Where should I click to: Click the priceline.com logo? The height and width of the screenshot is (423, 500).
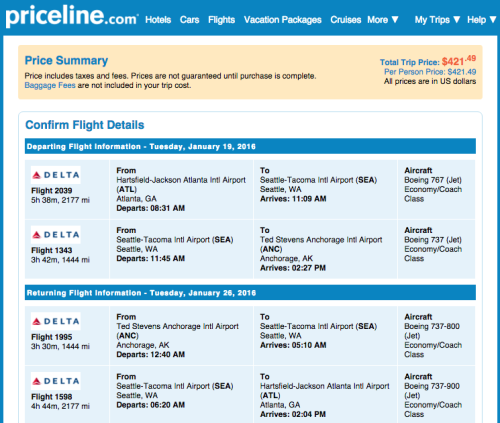(x=71, y=16)
